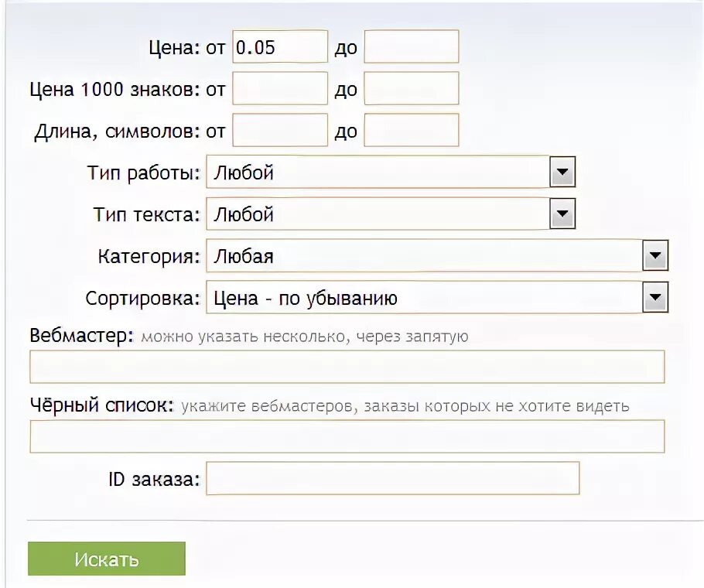Expand the Тип текста dropdown arrow

pos(562,214)
